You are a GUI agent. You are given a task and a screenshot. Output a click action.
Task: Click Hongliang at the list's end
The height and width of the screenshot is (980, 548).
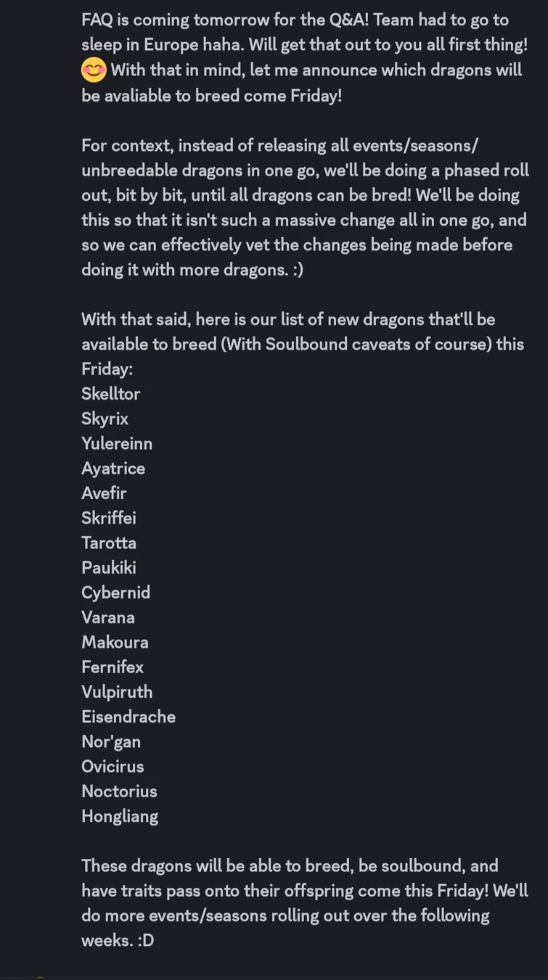tap(120, 816)
